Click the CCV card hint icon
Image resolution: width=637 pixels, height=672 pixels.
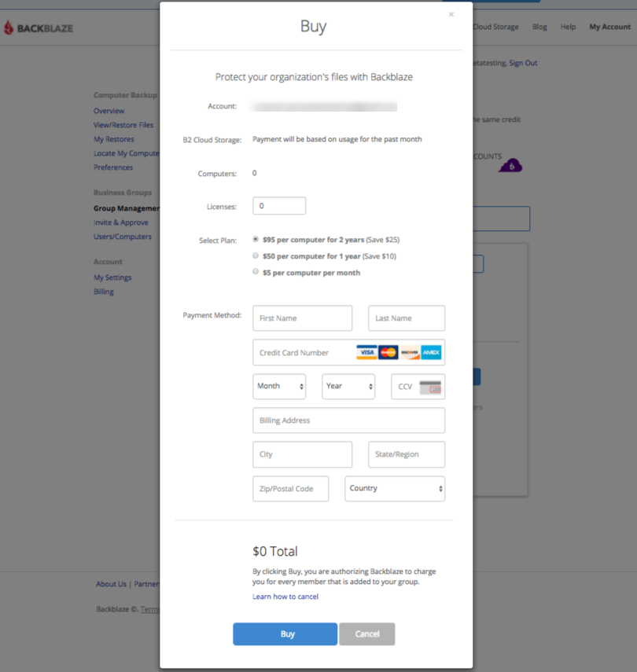click(430, 387)
